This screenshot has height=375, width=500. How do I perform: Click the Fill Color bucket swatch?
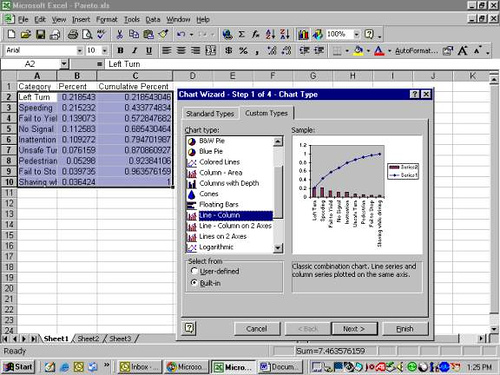pyautogui.click(x=359, y=51)
